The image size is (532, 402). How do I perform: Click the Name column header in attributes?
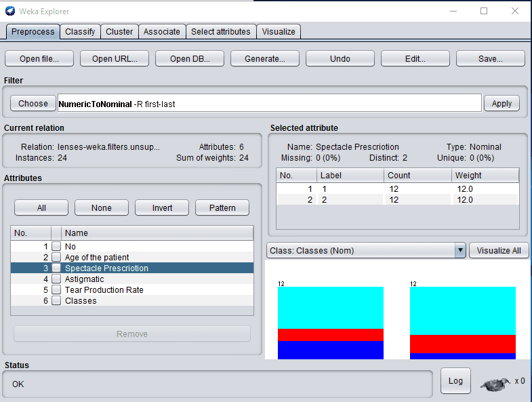[x=157, y=233]
